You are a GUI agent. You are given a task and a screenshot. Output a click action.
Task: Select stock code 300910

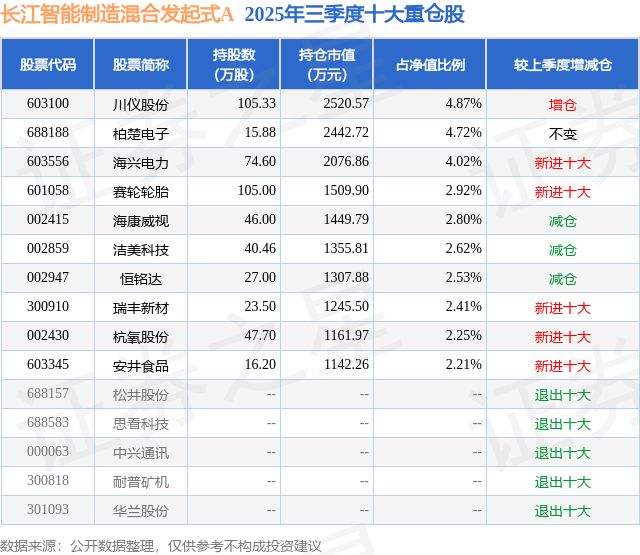click(x=48, y=306)
